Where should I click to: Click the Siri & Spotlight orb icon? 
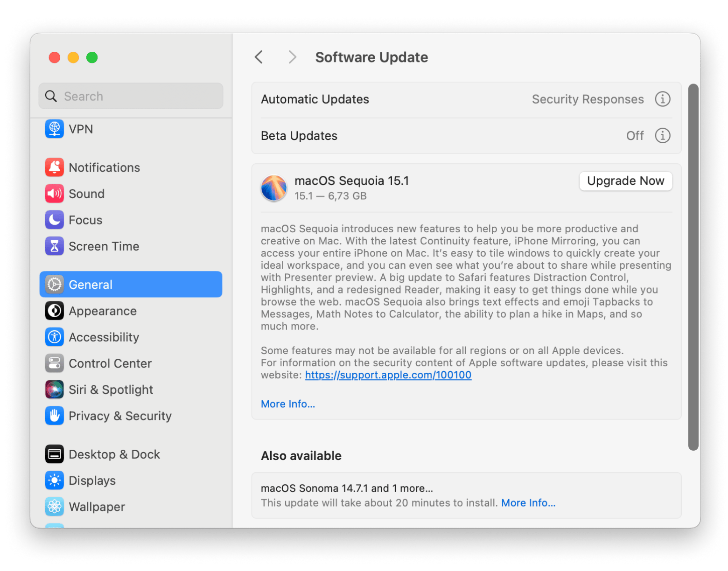[54, 390]
